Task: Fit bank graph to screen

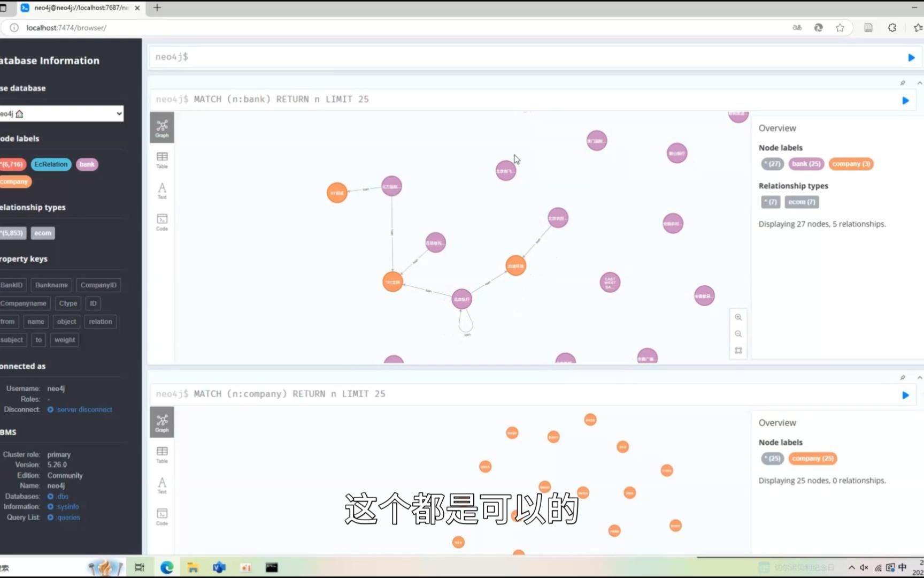Action: 738,351
